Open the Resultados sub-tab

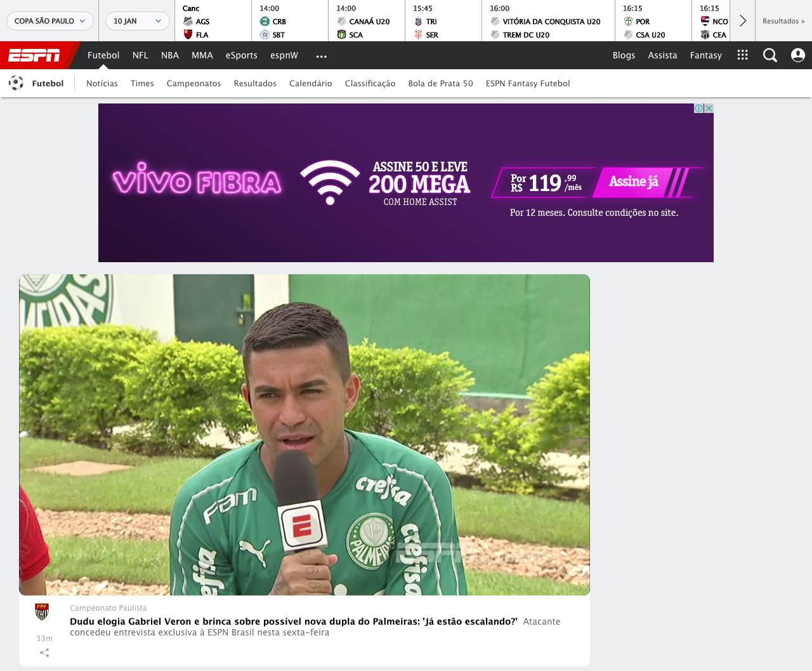coord(255,83)
